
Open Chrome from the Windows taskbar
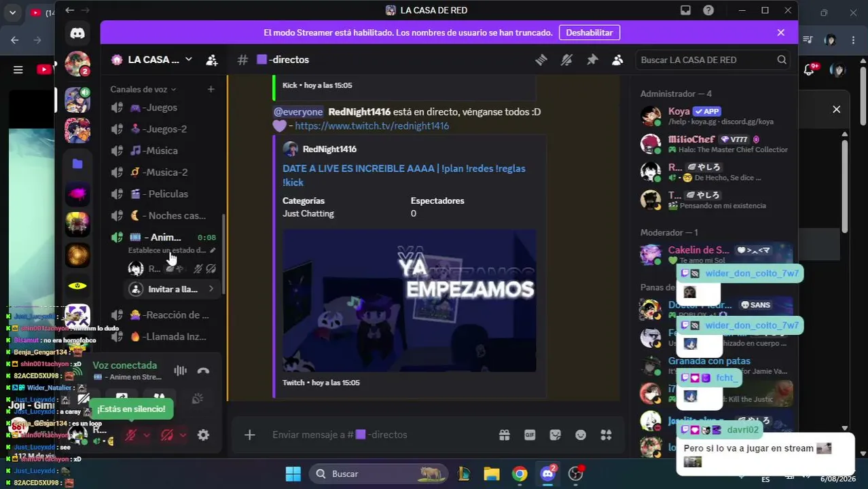coord(520,474)
